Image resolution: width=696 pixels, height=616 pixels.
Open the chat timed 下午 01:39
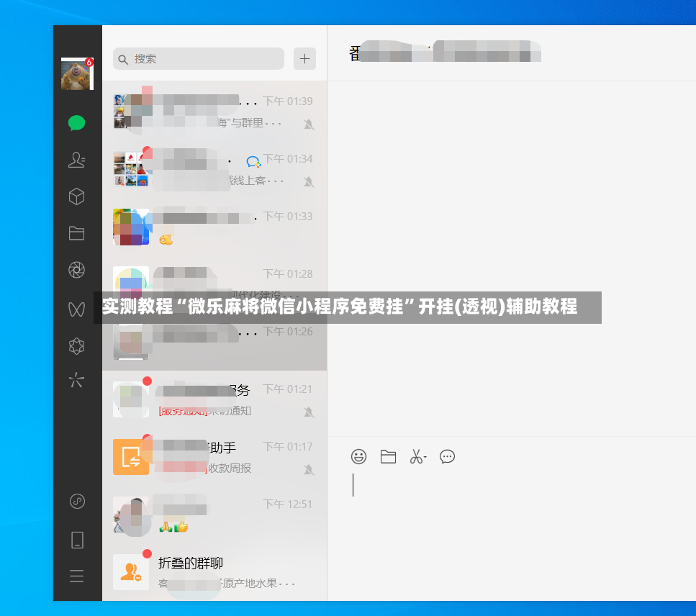(x=214, y=112)
